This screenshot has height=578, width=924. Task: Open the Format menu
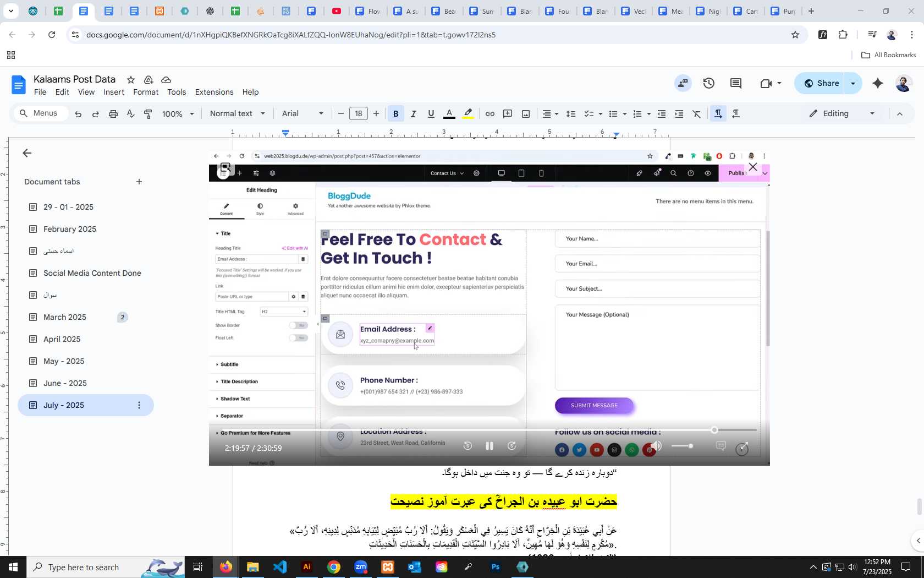146,92
